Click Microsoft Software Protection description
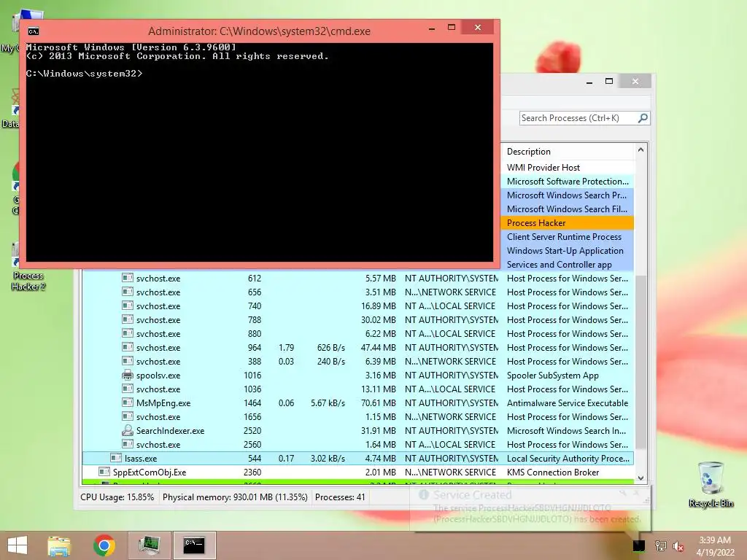 click(x=568, y=181)
